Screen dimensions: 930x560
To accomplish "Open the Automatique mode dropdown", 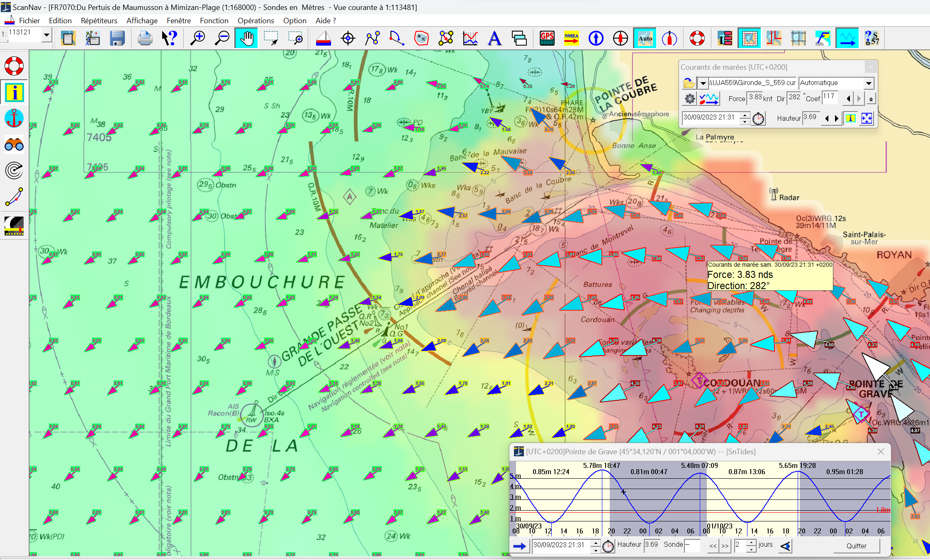I will coord(869,83).
